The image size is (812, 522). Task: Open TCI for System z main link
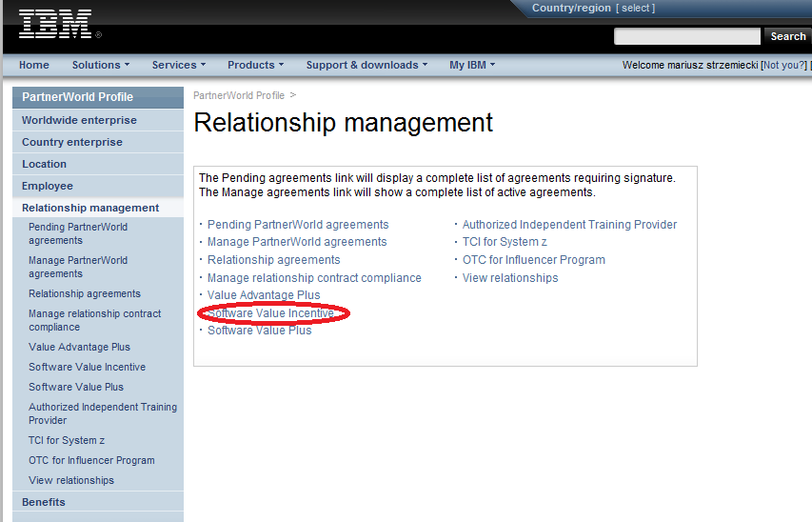tap(505, 242)
